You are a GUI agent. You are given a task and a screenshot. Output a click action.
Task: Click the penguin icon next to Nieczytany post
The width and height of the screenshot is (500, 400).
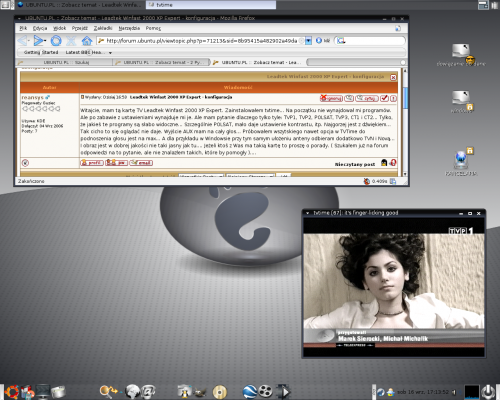click(384, 163)
